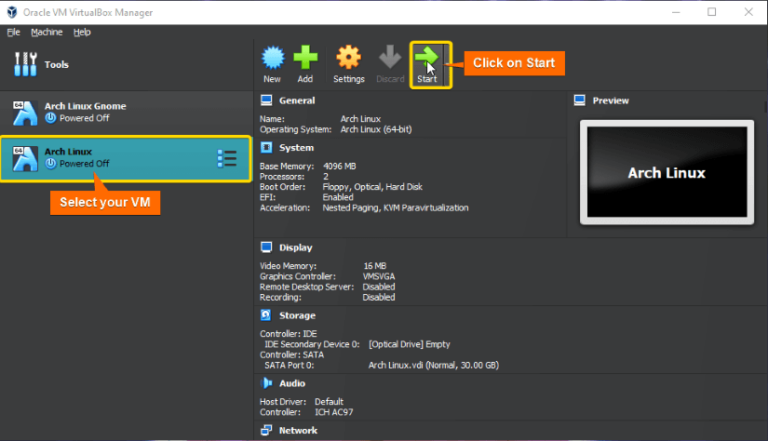Open the Machine menu

click(46, 32)
